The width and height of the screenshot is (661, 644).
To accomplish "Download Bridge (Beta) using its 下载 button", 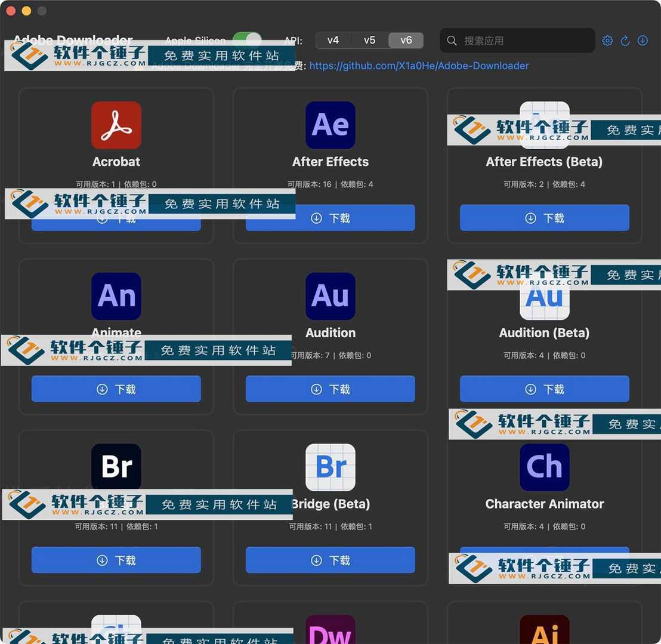I will 330,560.
